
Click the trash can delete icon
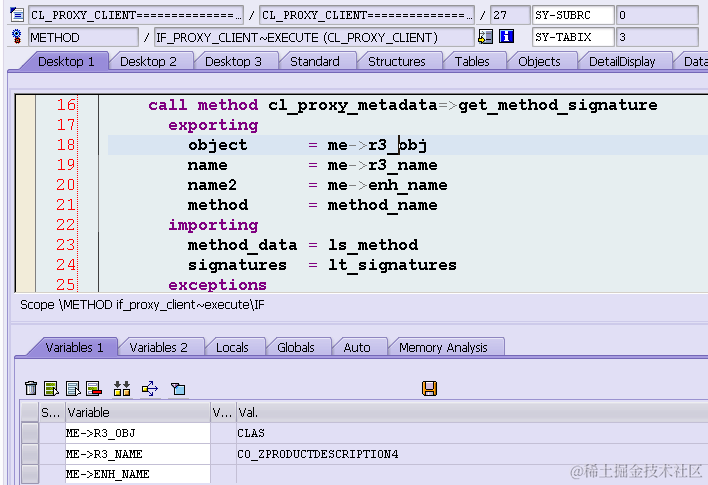(x=31, y=388)
